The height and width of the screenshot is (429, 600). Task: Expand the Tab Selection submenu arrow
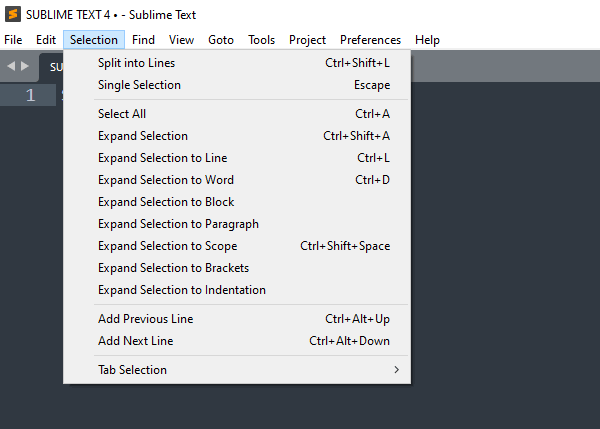pyautogui.click(x=396, y=370)
